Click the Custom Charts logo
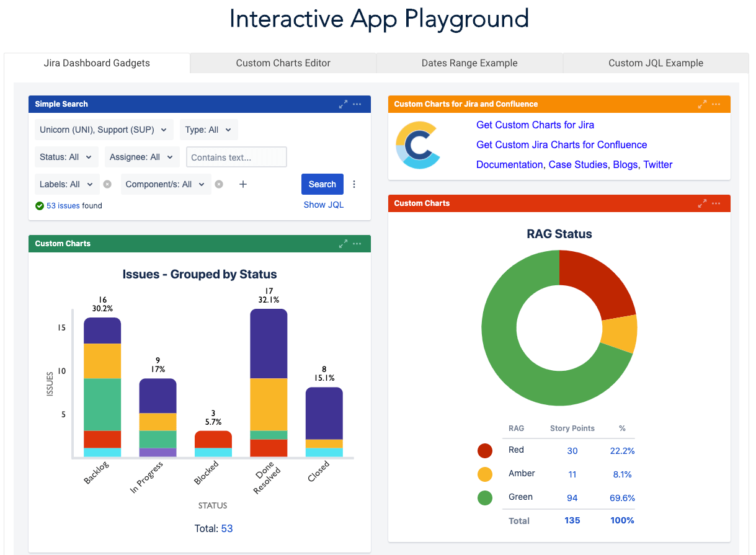756x555 pixels. pos(419,144)
